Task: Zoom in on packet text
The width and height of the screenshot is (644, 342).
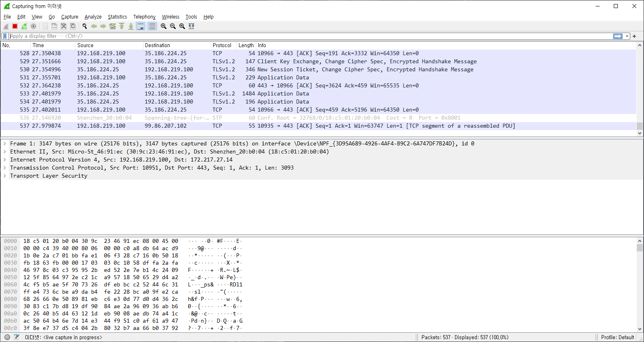Action: coord(164,26)
